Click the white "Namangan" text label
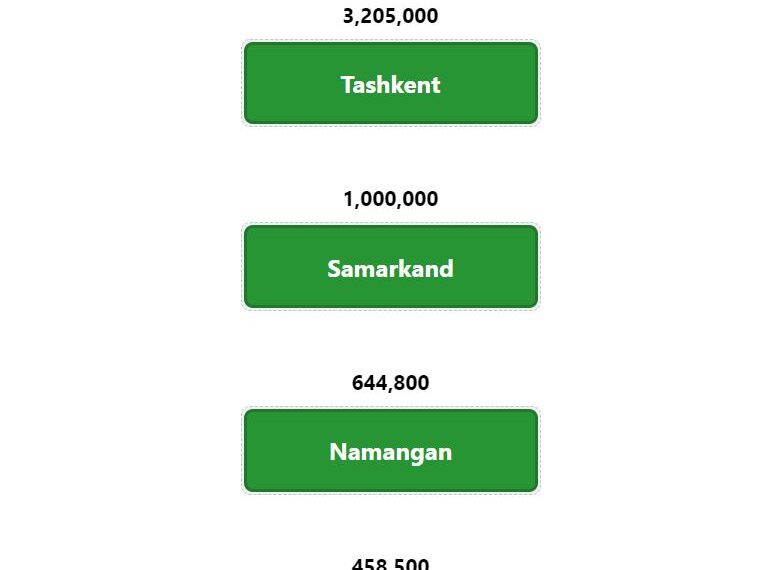The width and height of the screenshot is (773, 570). 390,453
